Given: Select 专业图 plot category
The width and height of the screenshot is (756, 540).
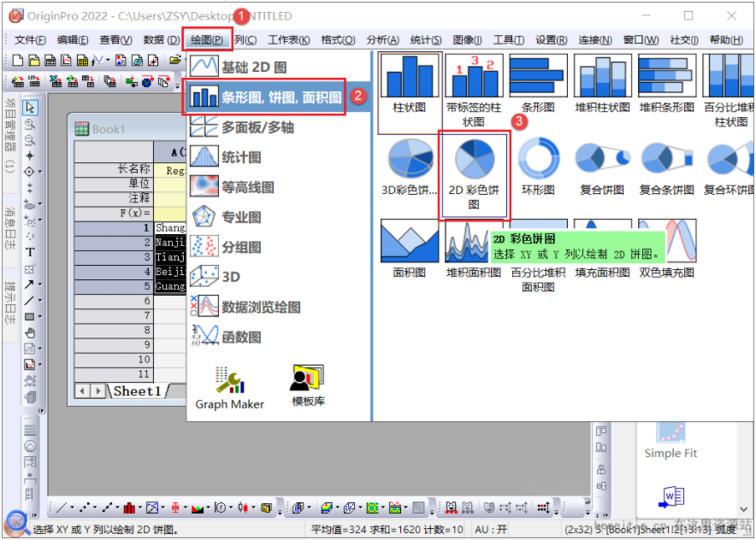Looking at the screenshot, I should [226, 217].
